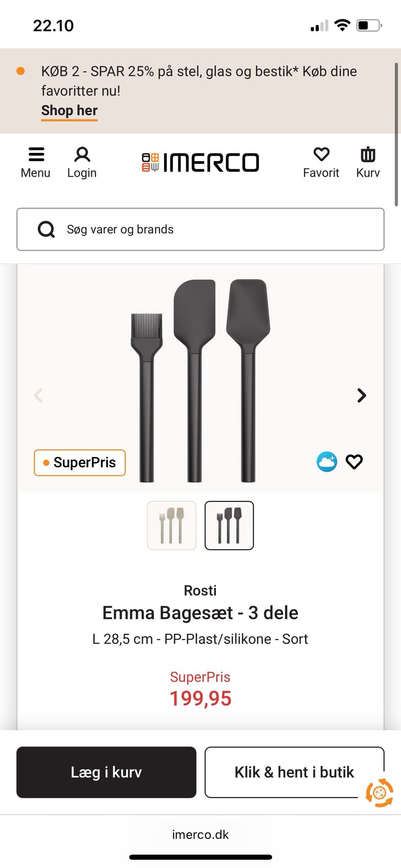Click the page scrollbar on right edge

point(396,135)
